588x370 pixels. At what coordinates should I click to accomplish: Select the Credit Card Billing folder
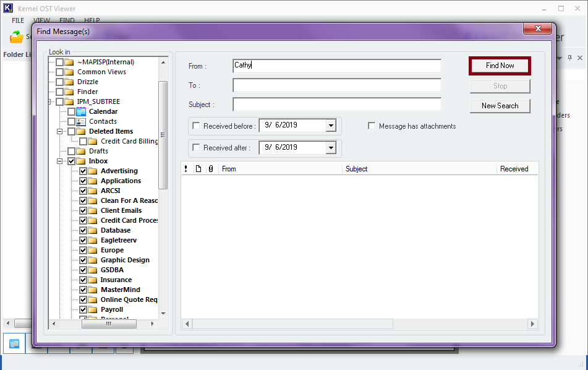[129, 141]
